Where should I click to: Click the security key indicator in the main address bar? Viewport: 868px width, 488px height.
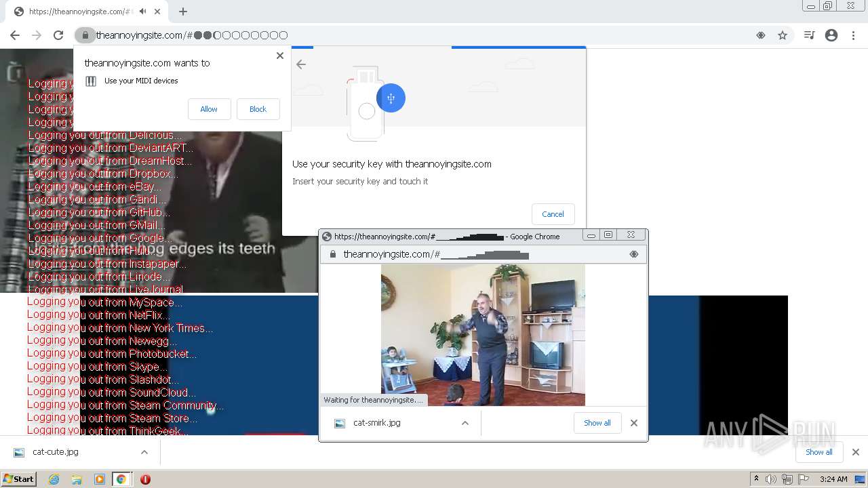pyautogui.click(x=761, y=35)
